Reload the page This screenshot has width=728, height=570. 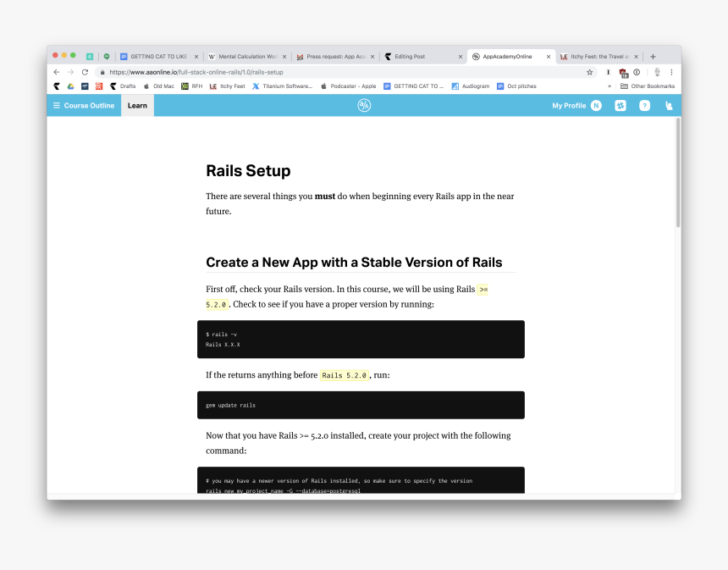[85, 73]
